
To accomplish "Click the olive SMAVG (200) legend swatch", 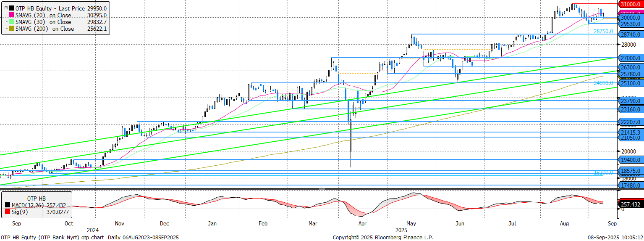I will coord(11,29).
